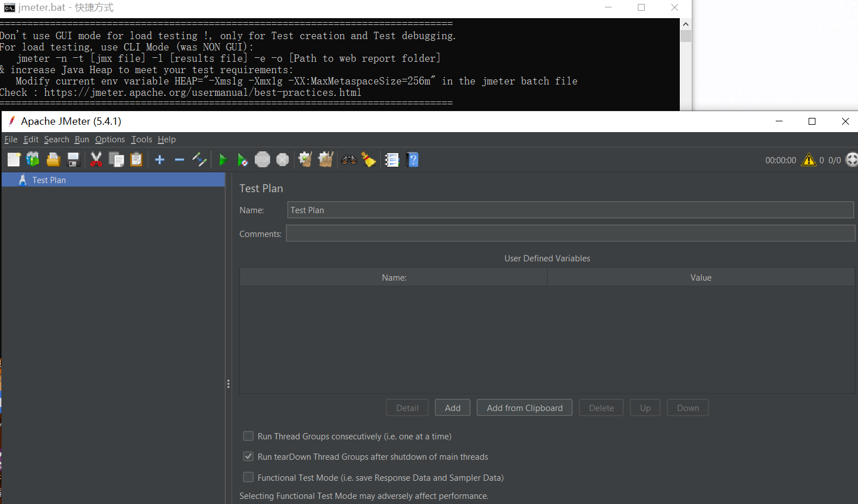Click the panel divider handle dots
The image size is (858, 504).
228,384
